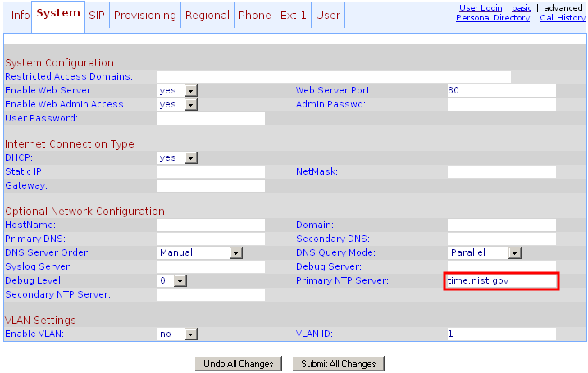
Task: Open the Enable VLAN dropdown
Action: coord(178,334)
